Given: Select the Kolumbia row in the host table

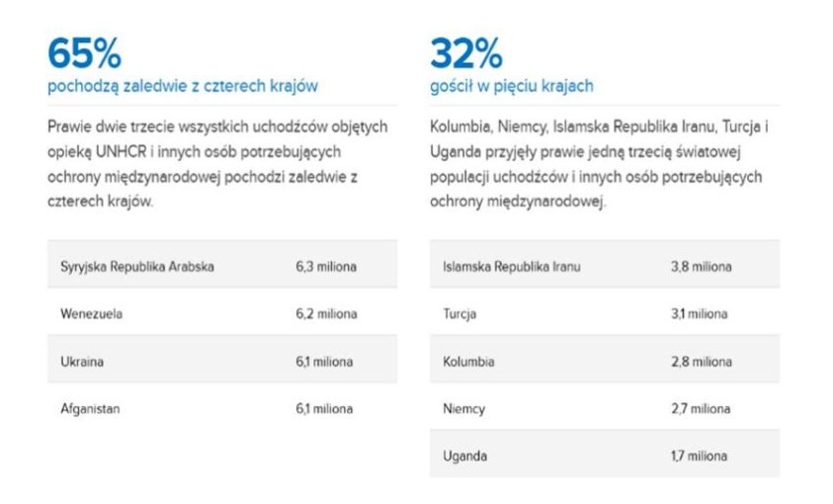Looking at the screenshot, I should 605,360.
